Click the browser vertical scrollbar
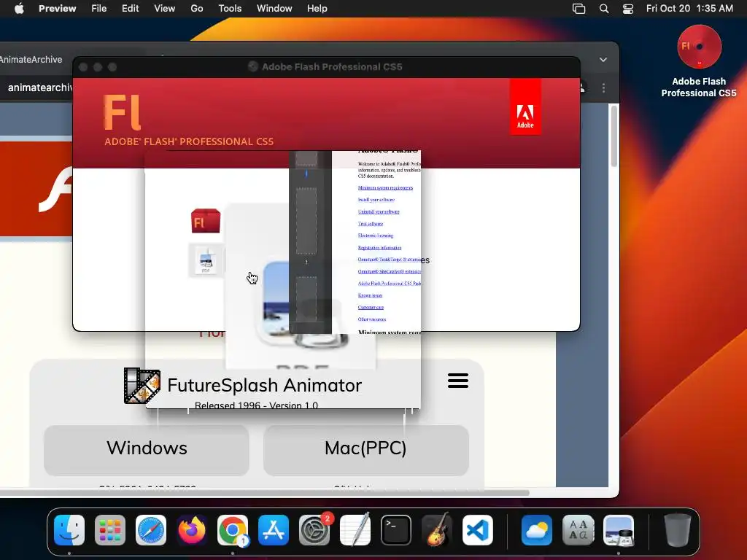Screen dimensions: 747x560 614,136
